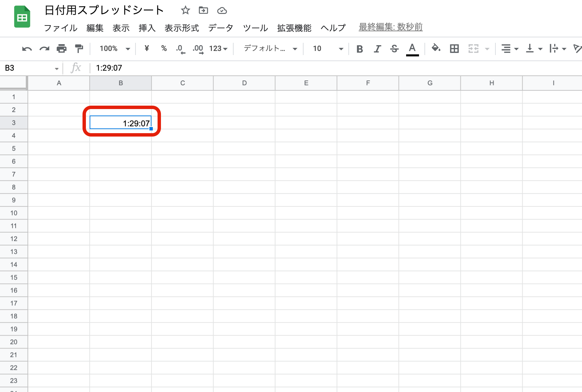Click the formula bar showing 1:29:07

tap(336, 68)
